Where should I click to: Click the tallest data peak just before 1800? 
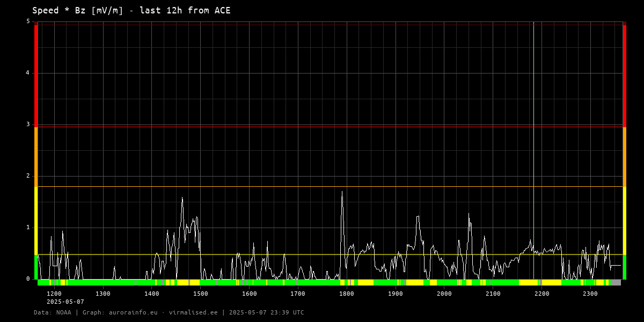click(342, 192)
